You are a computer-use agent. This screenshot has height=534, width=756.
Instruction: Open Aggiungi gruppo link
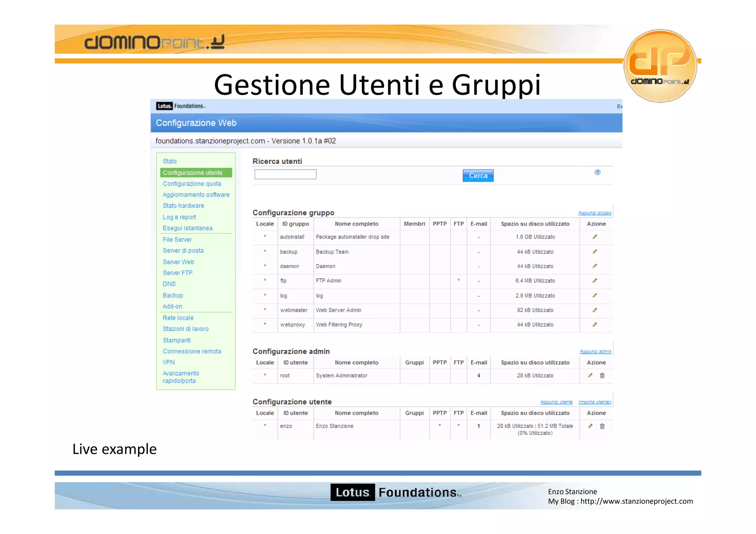pyautogui.click(x=595, y=213)
